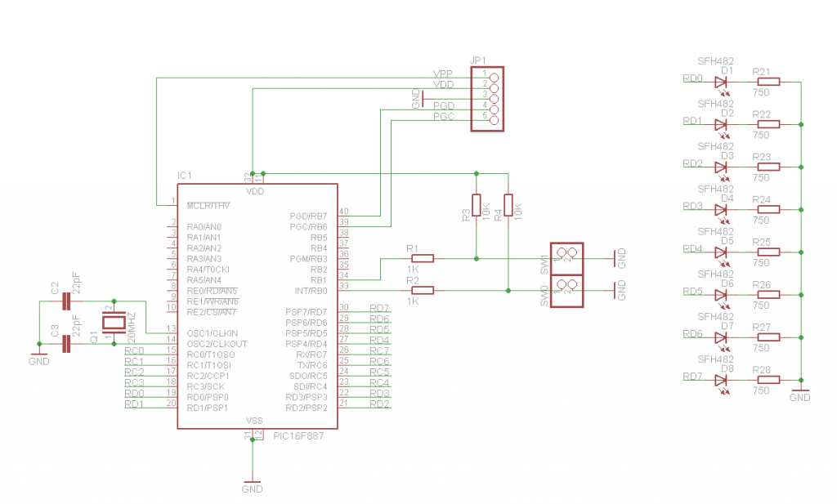Click resistor R26 symbol

coord(768,295)
